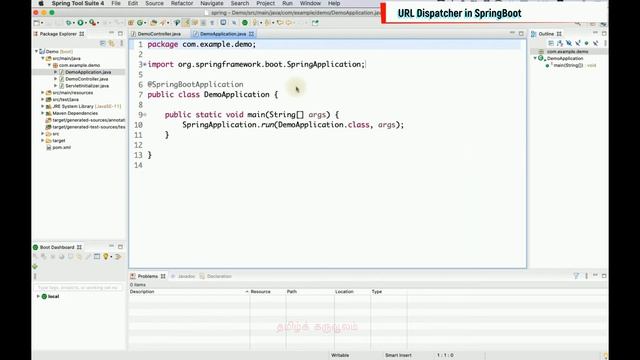
Task: Click the Open Type folder icon in toolbar
Action: [x=153, y=23]
